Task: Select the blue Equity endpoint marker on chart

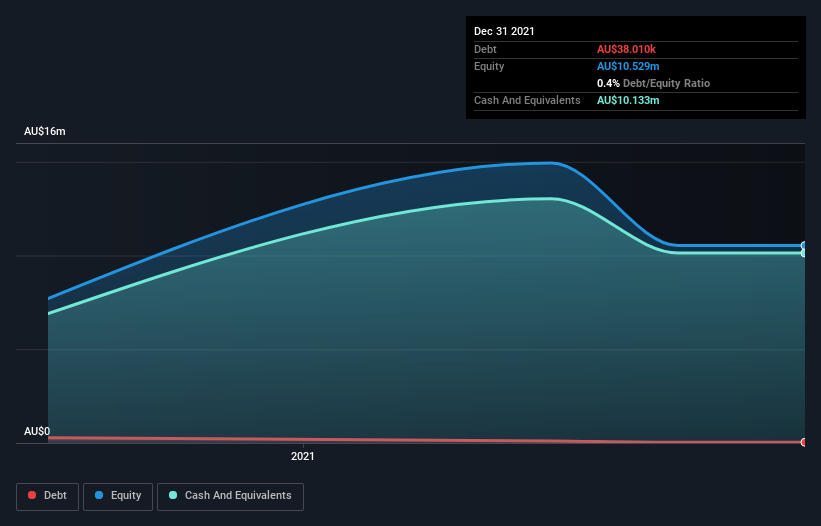Action: (x=804, y=245)
